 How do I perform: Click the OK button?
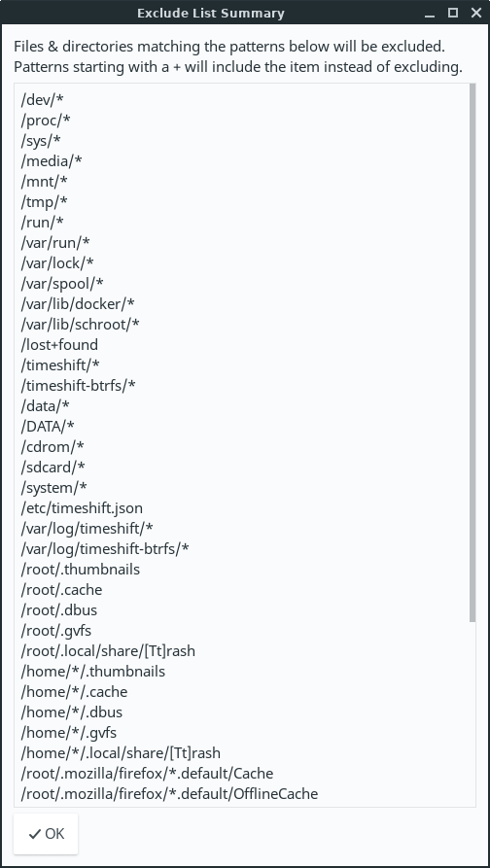[46, 834]
